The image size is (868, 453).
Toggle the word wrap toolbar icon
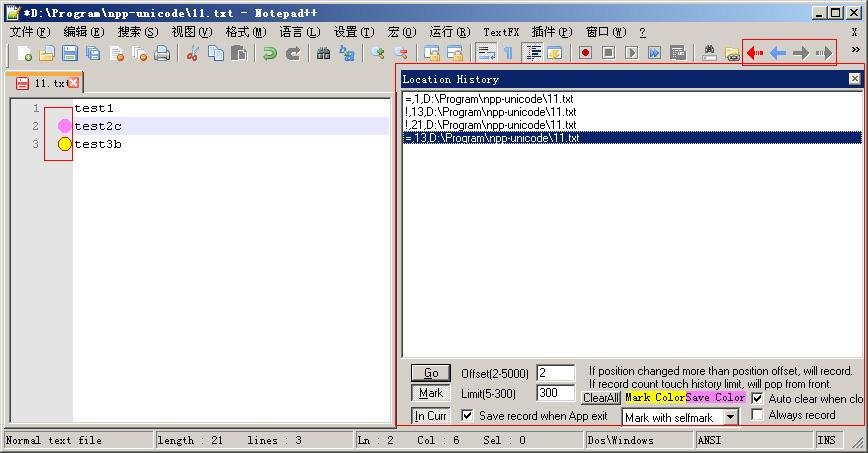coord(487,53)
